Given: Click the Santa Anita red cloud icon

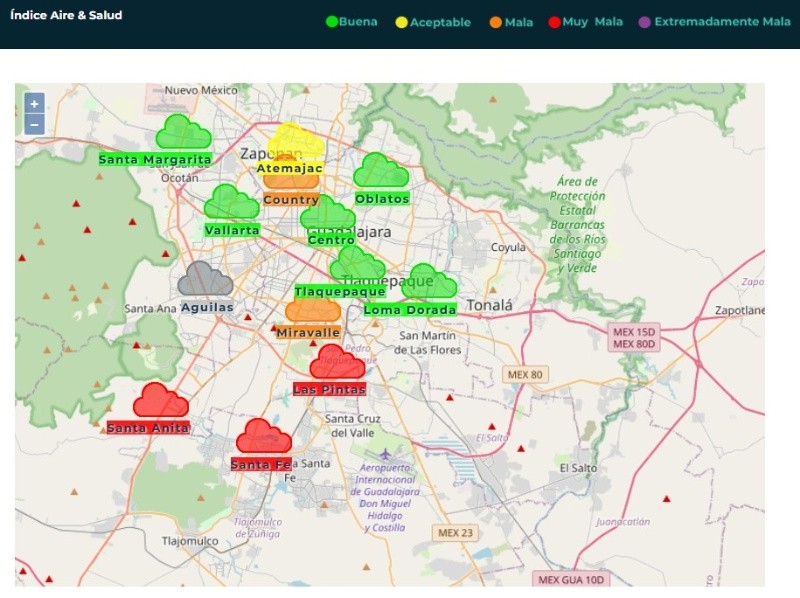Looking at the screenshot, I should (x=160, y=401).
